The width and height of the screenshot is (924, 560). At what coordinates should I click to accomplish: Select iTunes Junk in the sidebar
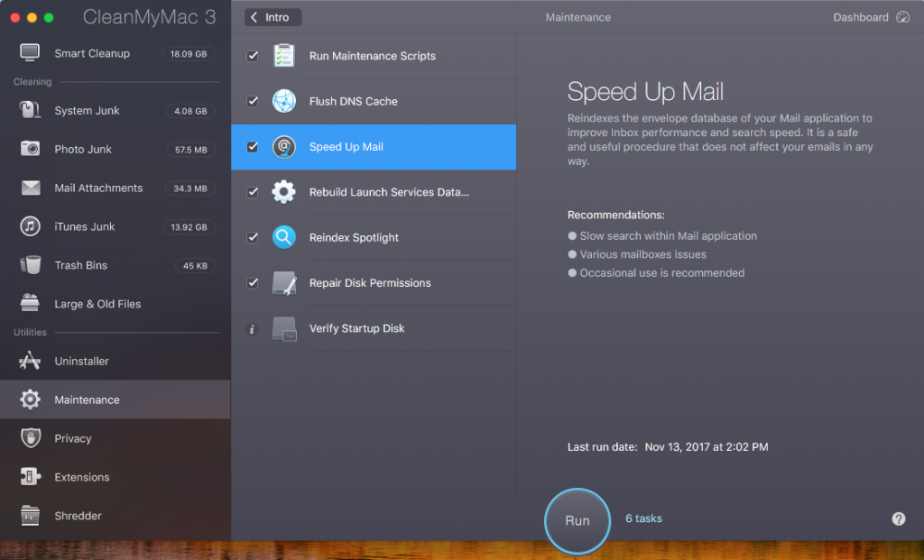coord(85,226)
